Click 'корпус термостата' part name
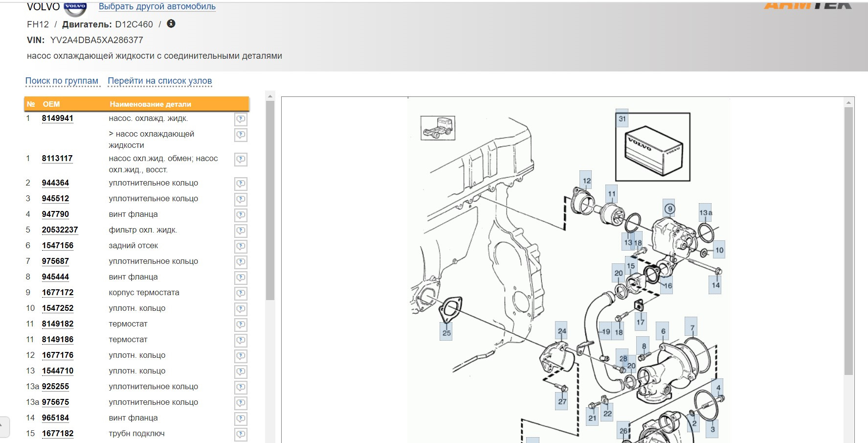 tap(144, 293)
